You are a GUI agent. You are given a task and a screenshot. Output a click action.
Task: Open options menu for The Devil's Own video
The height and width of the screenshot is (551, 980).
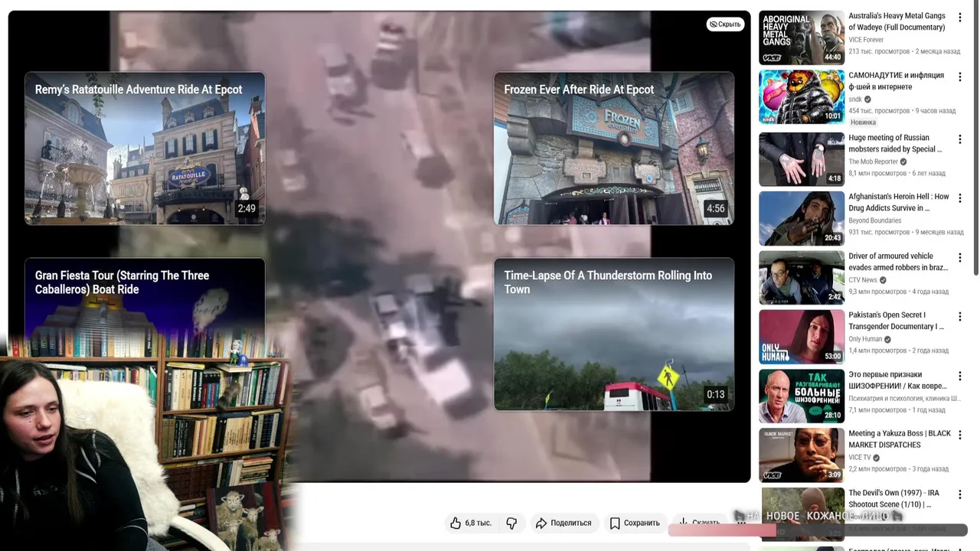(960, 495)
